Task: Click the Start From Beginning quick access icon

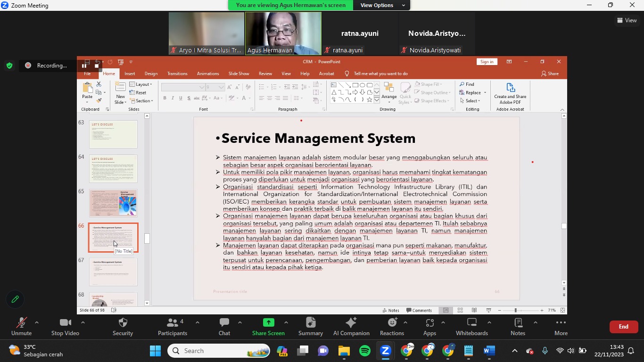Action: pyautogui.click(x=121, y=62)
